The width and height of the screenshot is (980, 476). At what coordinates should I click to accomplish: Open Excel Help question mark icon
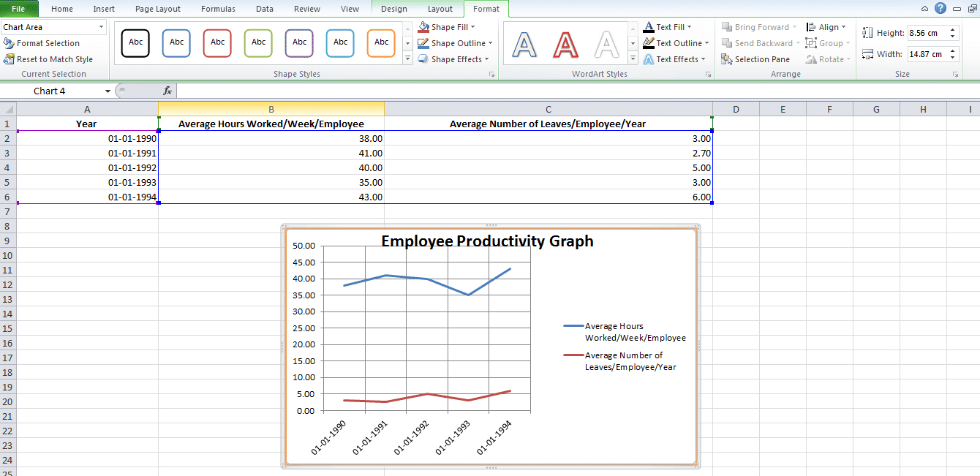coord(940,8)
